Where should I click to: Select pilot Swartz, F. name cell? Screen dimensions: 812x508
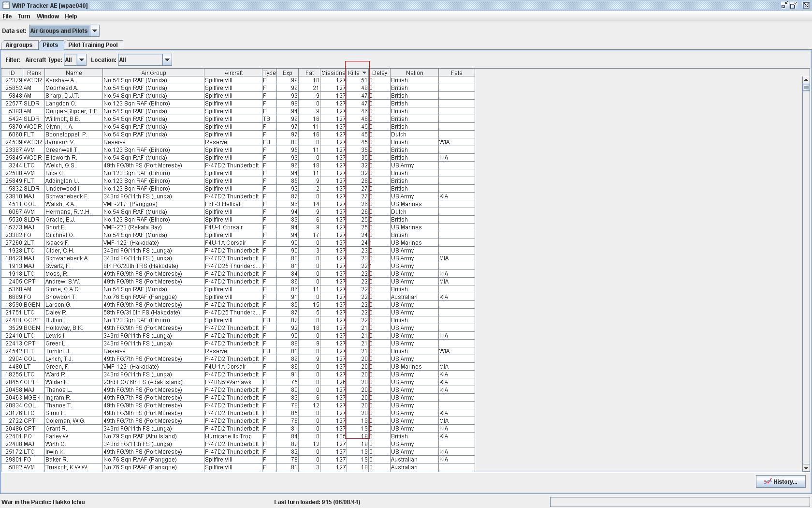73,266
